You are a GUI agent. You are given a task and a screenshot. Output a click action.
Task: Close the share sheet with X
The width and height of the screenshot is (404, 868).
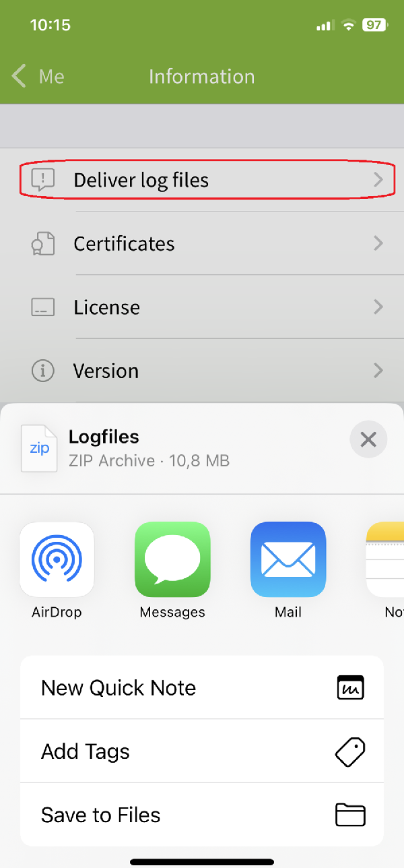coord(368,440)
